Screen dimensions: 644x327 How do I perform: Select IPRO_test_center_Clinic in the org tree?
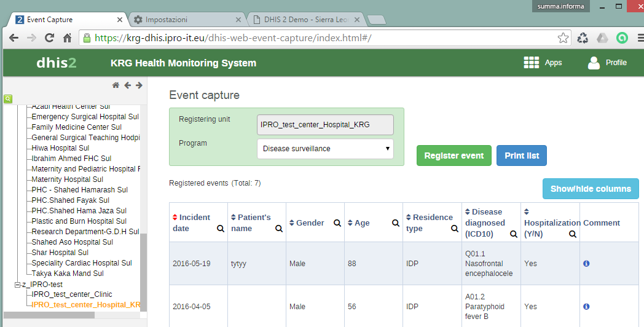72,294
